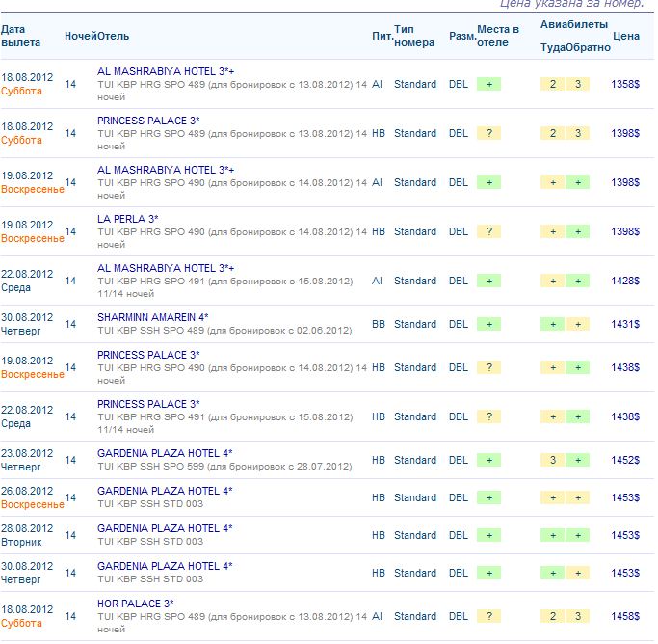Open GARDENIA PLAZA HOTEL link for 30.08.2012
Image resolution: width=658 pixels, height=644 pixels.
coord(165,566)
